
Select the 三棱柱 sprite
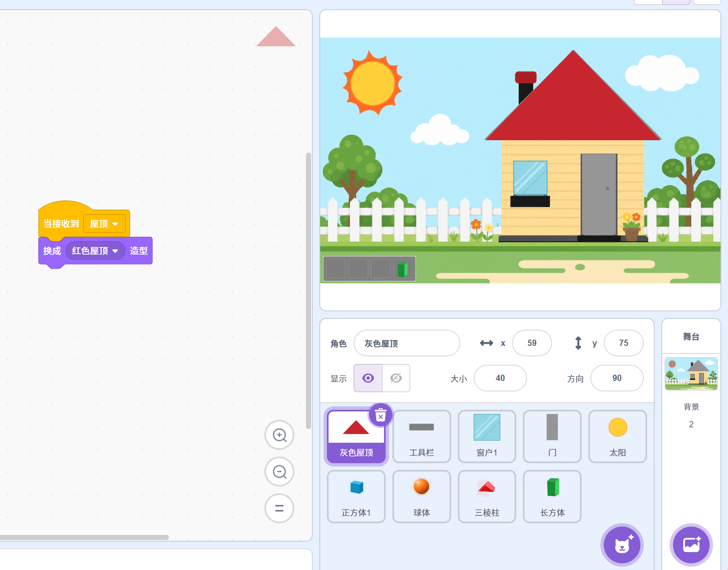(487, 497)
